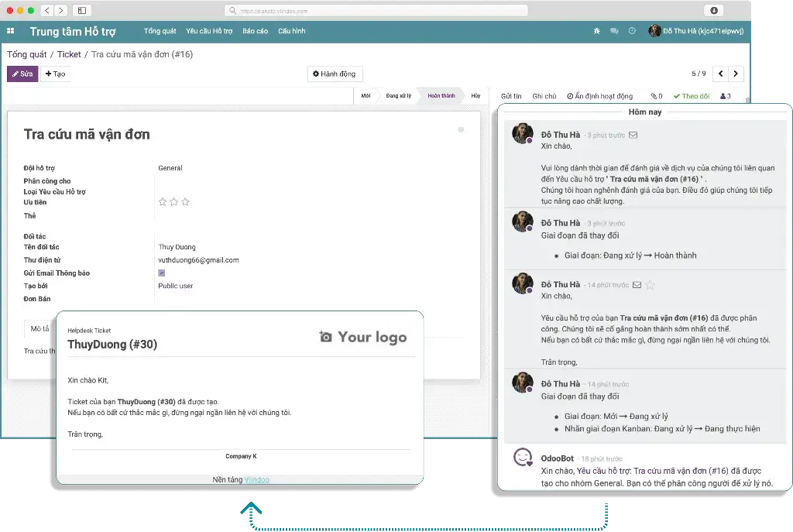Toggle the Theo dõi following button
This screenshot has width=793, height=532.
pos(691,96)
